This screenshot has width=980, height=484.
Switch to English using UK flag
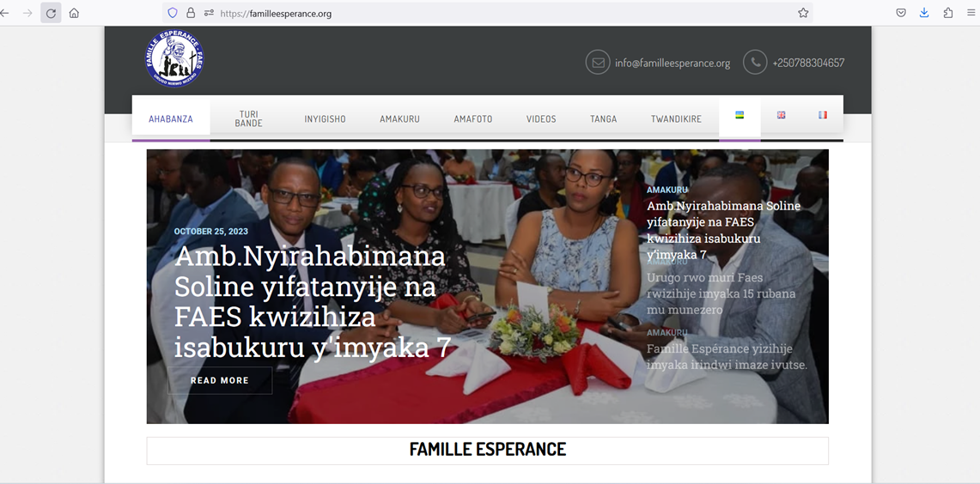(782, 115)
